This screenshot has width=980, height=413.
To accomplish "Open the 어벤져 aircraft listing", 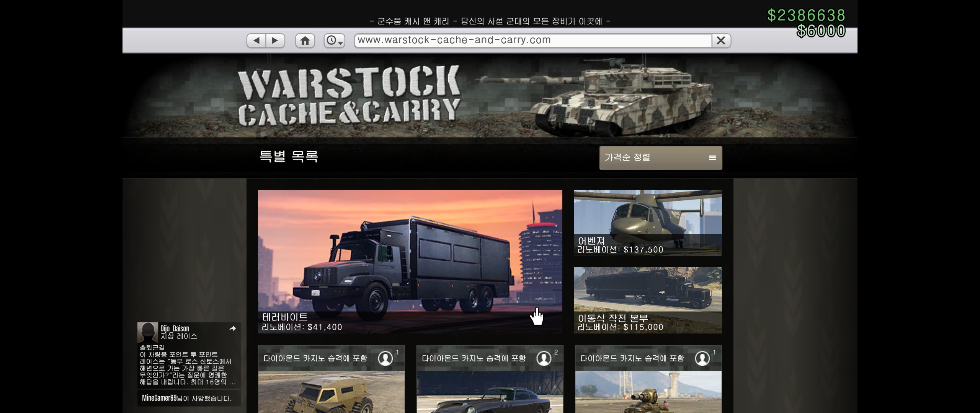I will [x=648, y=223].
